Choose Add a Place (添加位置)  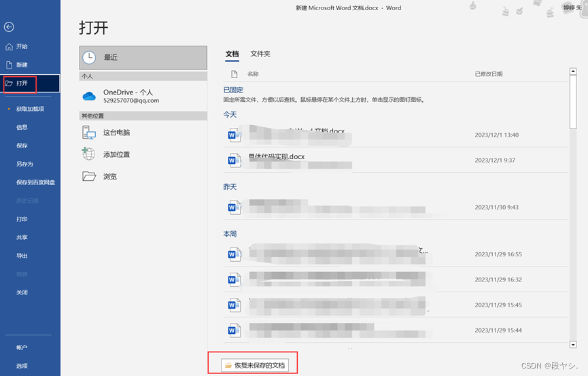pyautogui.click(x=143, y=154)
